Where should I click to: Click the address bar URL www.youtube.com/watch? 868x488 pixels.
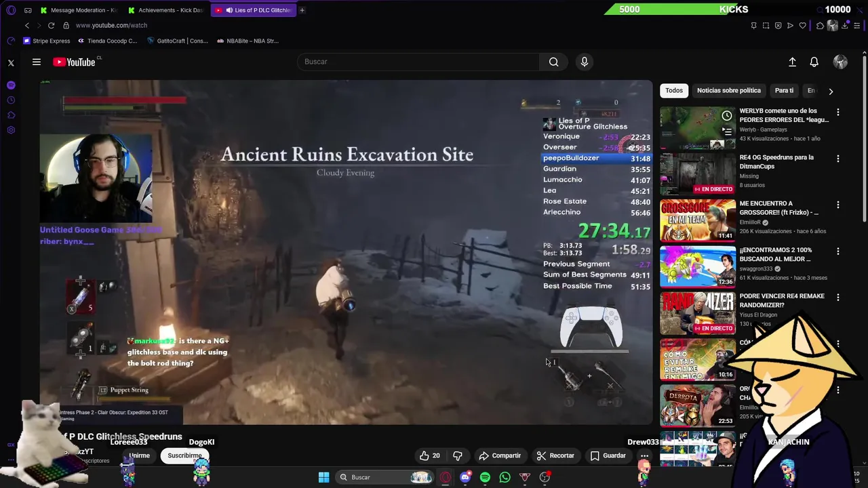(111, 25)
